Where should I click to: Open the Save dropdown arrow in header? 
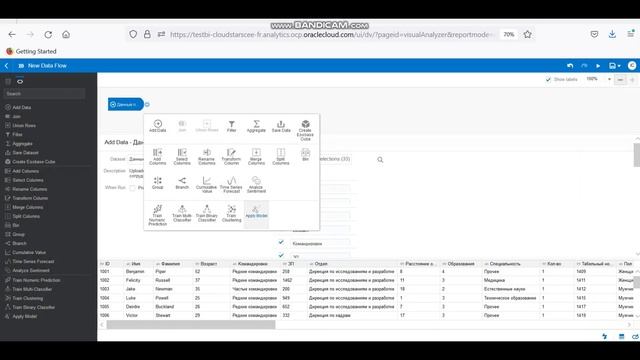pos(619,66)
